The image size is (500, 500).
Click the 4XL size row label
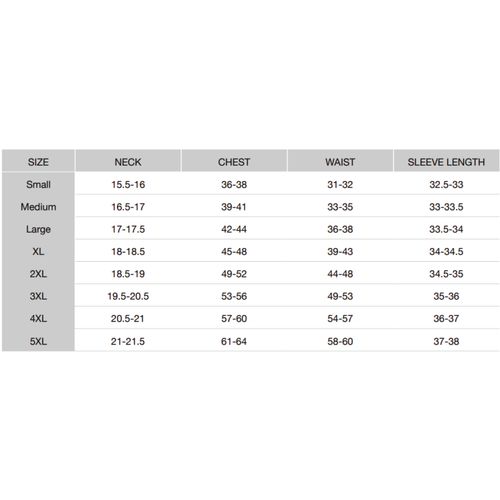pyautogui.click(x=38, y=318)
